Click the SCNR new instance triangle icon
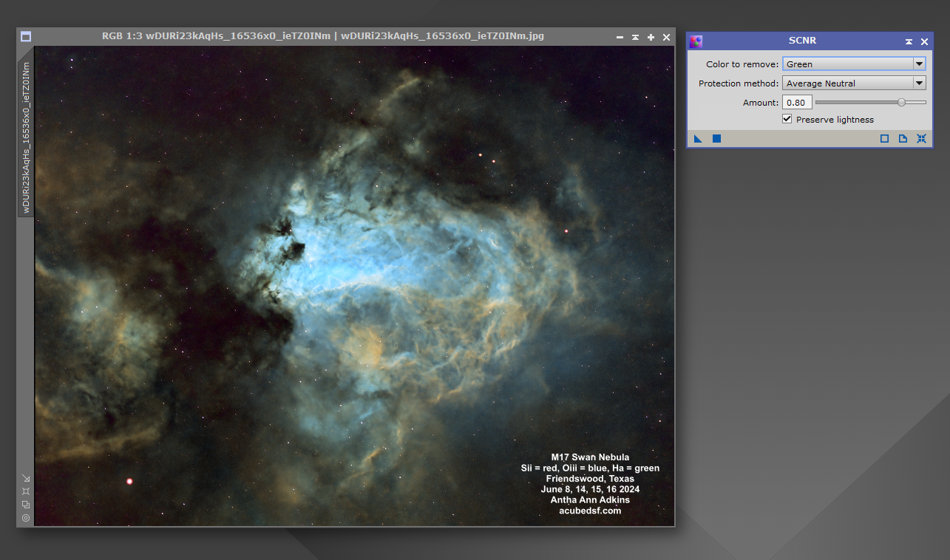The image size is (950, 560). (x=698, y=138)
